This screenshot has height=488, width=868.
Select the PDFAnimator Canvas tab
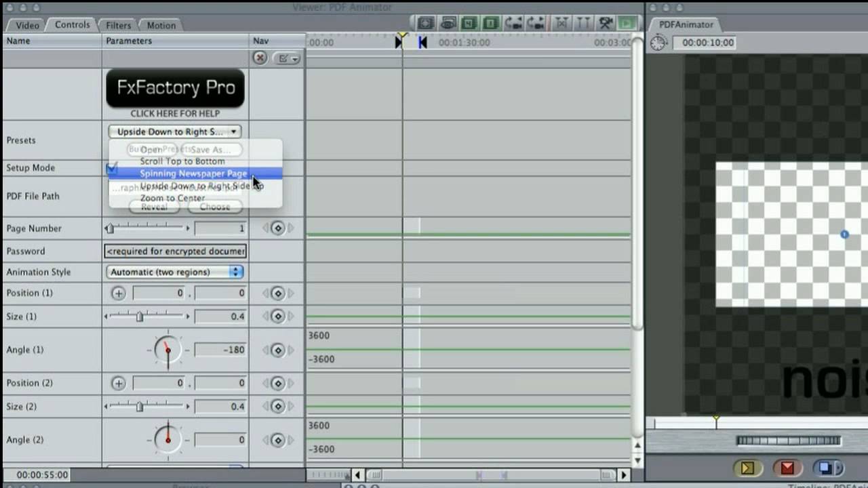tap(686, 24)
